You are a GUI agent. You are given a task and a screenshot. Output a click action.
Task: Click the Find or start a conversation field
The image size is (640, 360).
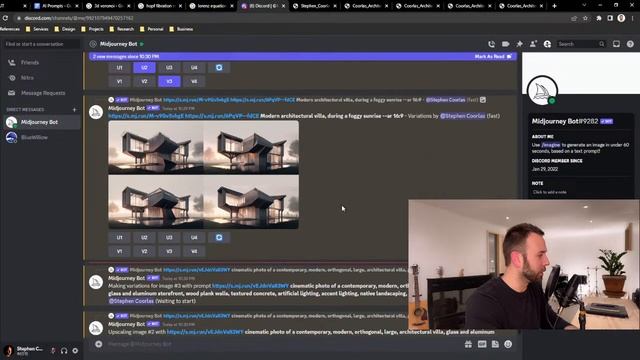(42, 44)
